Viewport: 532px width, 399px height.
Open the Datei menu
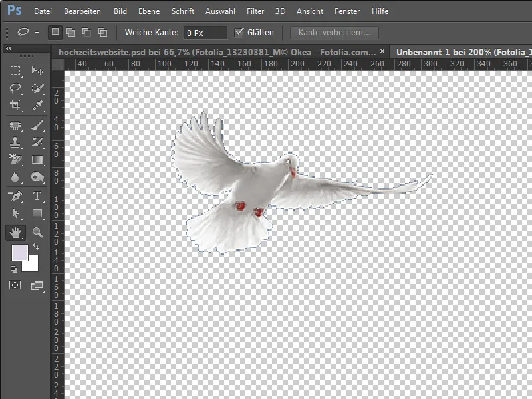[43, 11]
